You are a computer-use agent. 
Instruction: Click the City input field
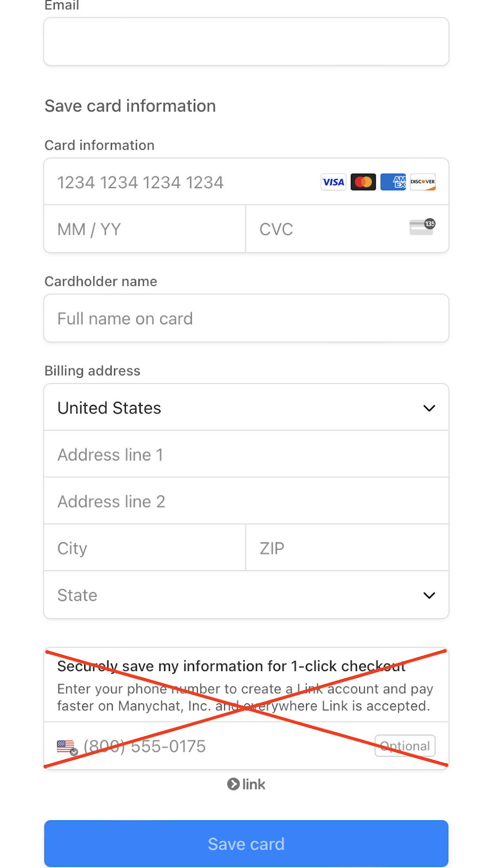(x=144, y=548)
